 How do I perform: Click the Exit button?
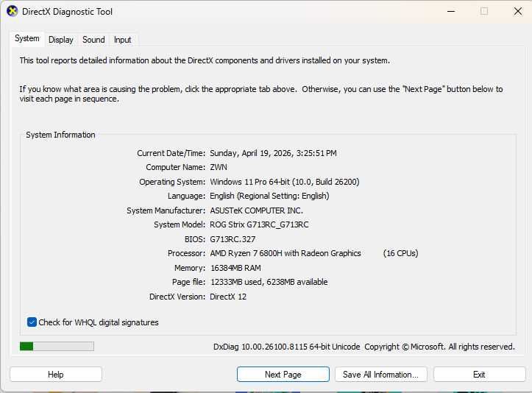[x=479, y=375]
